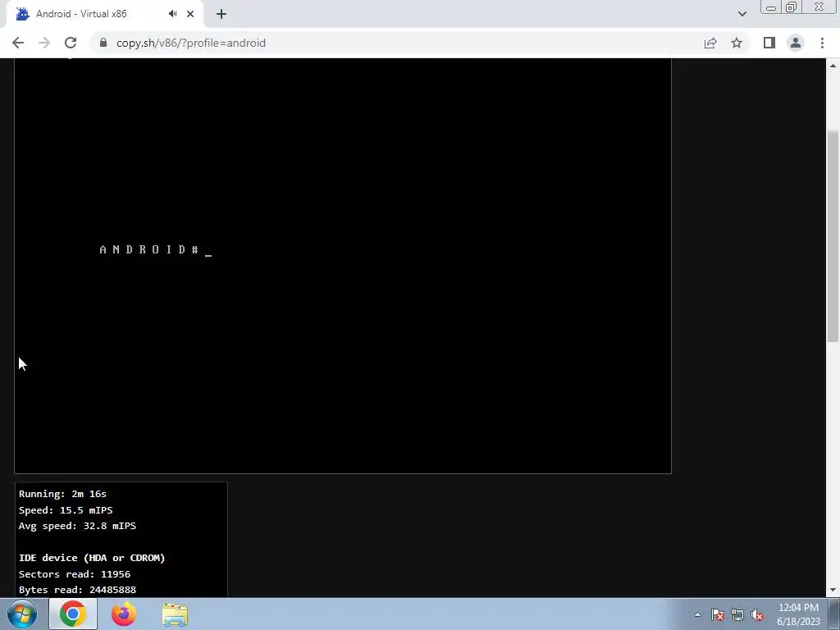This screenshot has height=630, width=840.
Task: Close the Android - Virtual x86 tab
Action: [190, 14]
